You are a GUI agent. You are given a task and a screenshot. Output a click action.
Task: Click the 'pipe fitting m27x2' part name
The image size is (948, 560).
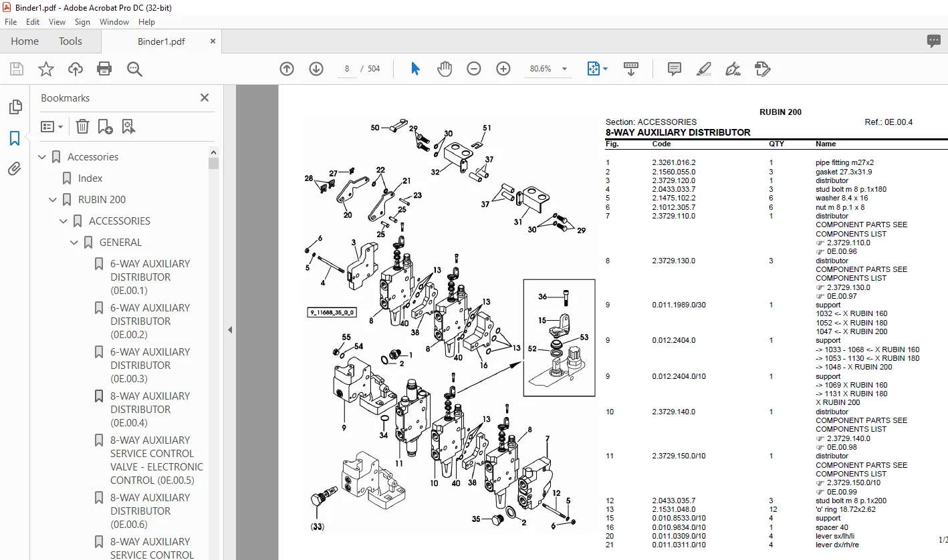[x=844, y=162]
